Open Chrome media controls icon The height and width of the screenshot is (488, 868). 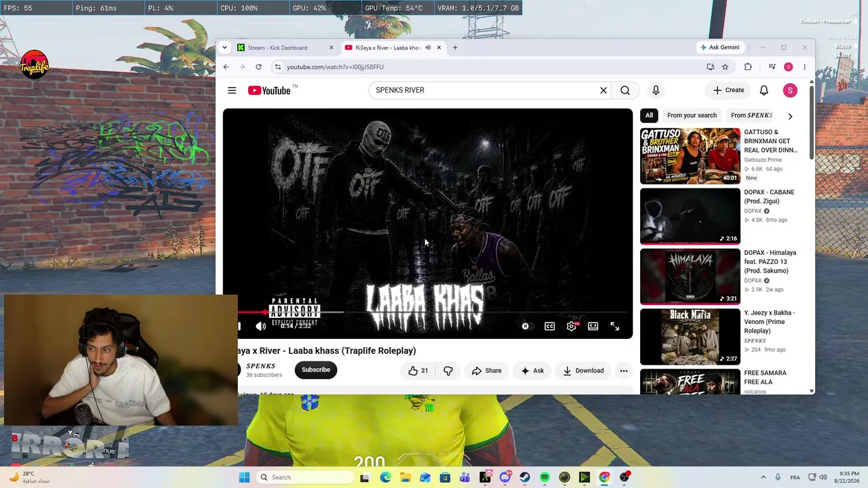pyautogui.click(x=772, y=67)
